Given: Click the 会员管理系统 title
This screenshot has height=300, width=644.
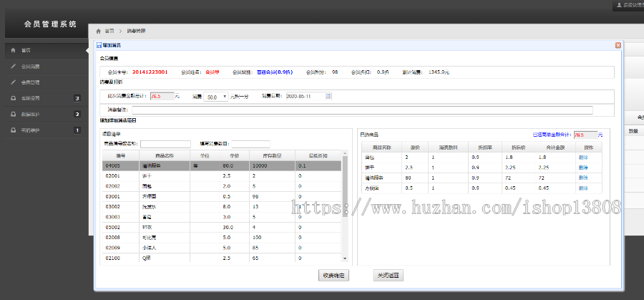Looking at the screenshot, I should pos(50,24).
